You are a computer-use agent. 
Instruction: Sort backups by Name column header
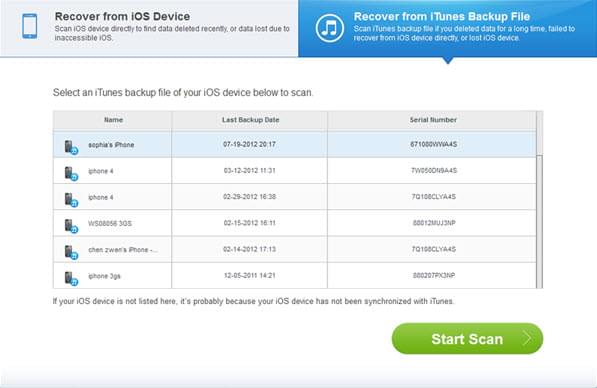(113, 120)
